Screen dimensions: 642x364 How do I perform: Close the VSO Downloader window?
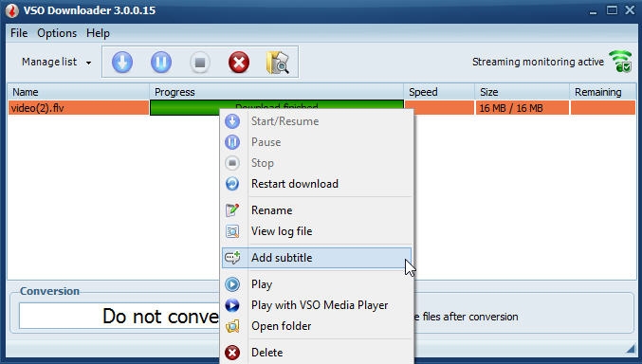(630, 10)
